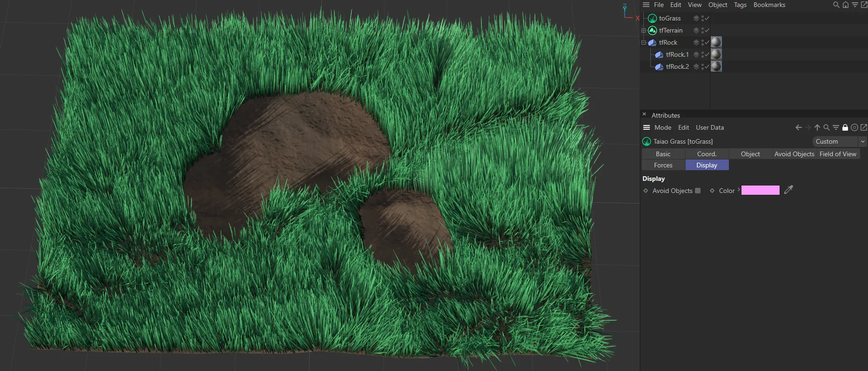Collapse the tfRock hierarchy
The height and width of the screenshot is (371, 868).
pos(644,43)
